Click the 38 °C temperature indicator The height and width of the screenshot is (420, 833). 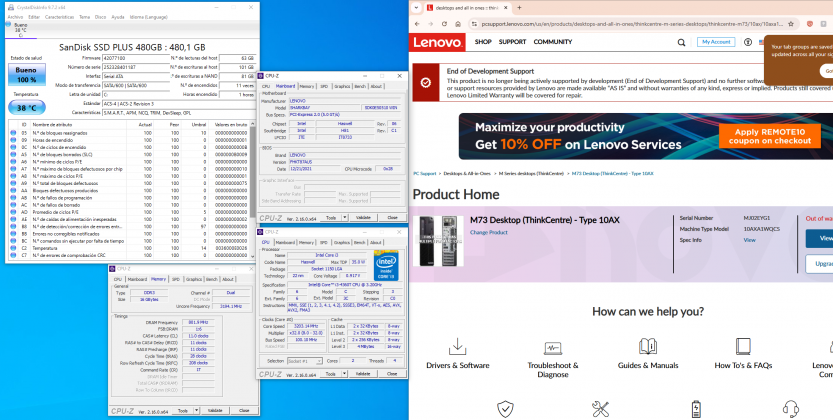(27, 108)
